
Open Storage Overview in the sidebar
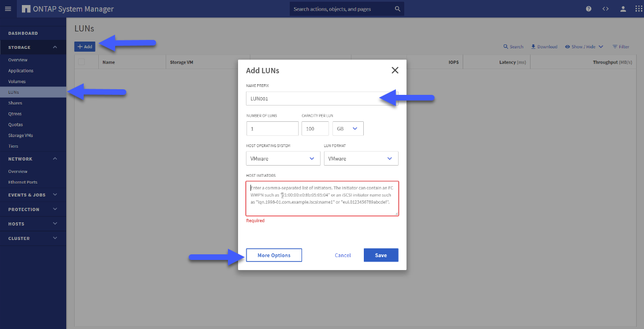pyautogui.click(x=33, y=60)
